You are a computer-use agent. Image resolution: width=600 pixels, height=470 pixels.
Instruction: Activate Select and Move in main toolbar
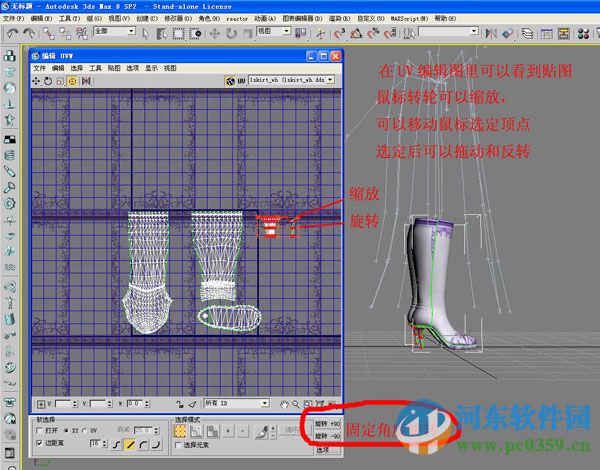tap(214, 34)
